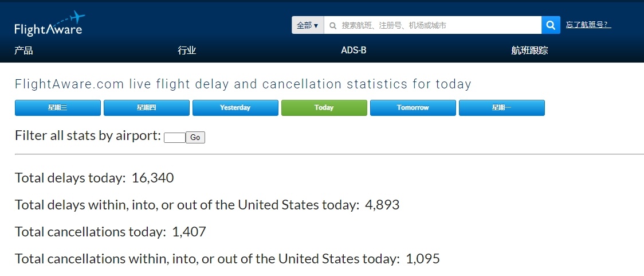This screenshot has height=276, width=644.
Task: Click the 忘了航班号? link
Action: (588, 25)
